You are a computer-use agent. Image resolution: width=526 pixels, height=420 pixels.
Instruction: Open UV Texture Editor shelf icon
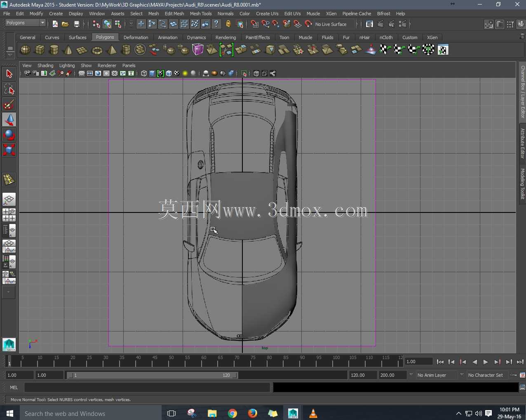[443, 50]
